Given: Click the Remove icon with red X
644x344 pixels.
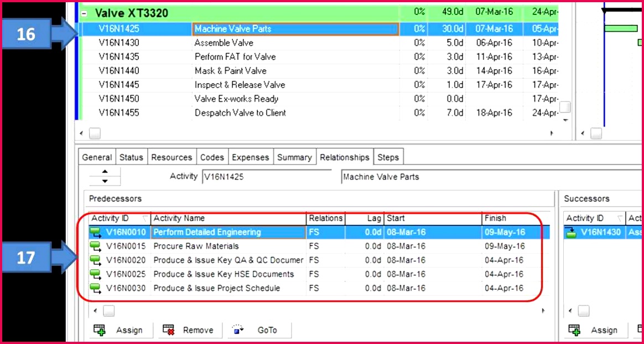Looking at the screenshot, I should pyautogui.click(x=169, y=330).
